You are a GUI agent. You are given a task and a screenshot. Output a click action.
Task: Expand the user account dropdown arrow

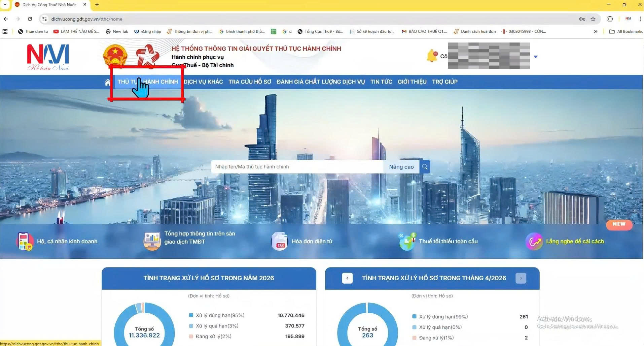536,57
